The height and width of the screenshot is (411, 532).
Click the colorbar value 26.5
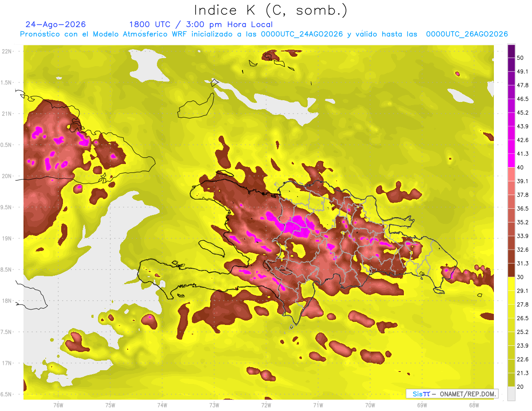pos(523,318)
